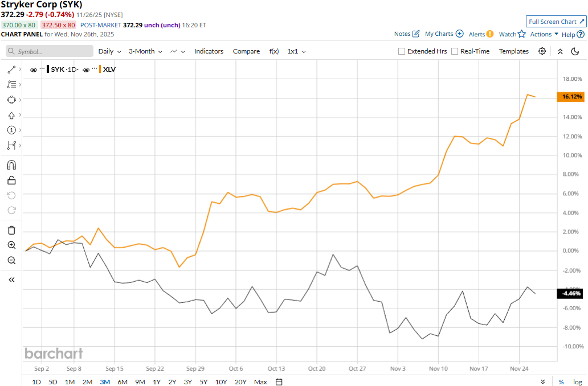The image size is (588, 386).
Task: Open the 3-Month period dropdown
Action: click(145, 51)
